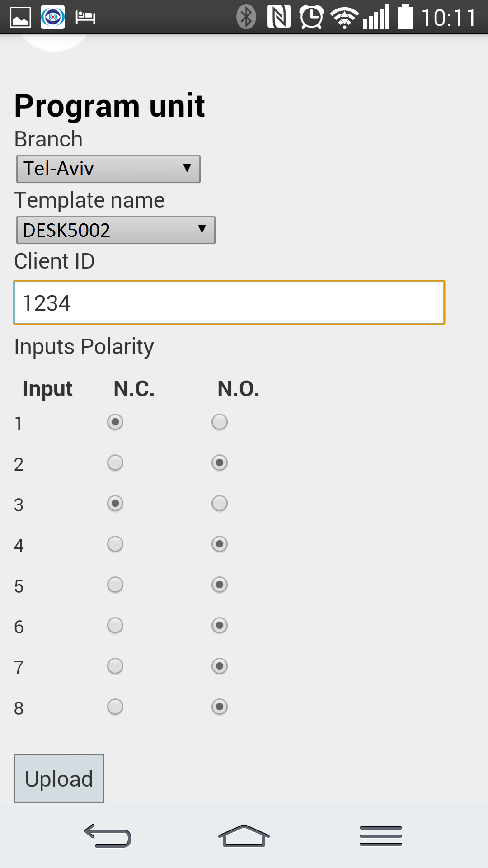Tap the bed notification icon in status bar
The height and width of the screenshot is (868, 488).
(85, 18)
